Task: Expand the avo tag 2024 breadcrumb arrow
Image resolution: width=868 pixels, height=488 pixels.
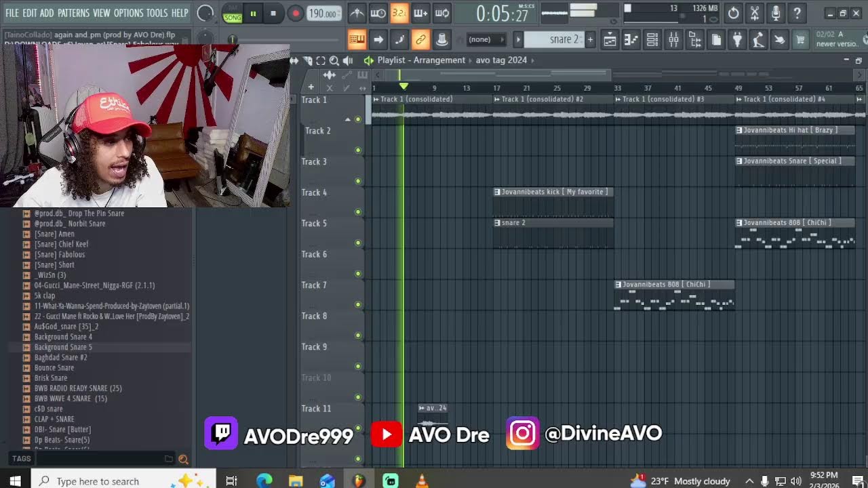Action: pos(532,60)
